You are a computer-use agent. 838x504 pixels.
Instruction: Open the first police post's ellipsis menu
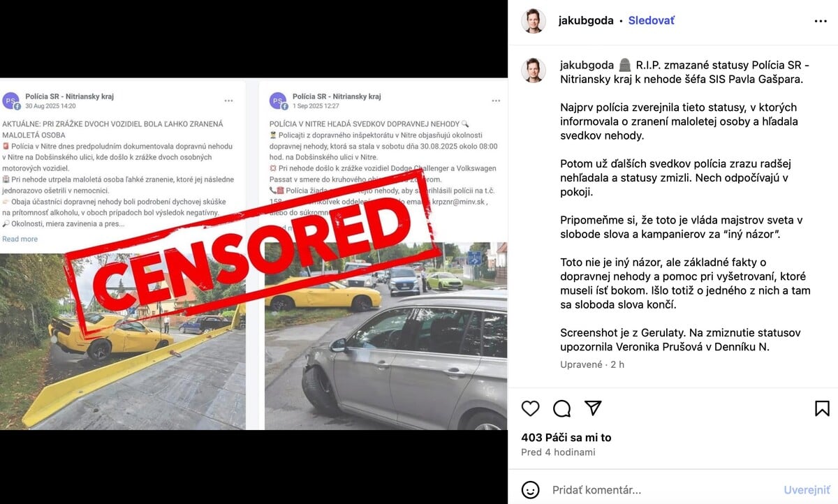tap(229, 101)
